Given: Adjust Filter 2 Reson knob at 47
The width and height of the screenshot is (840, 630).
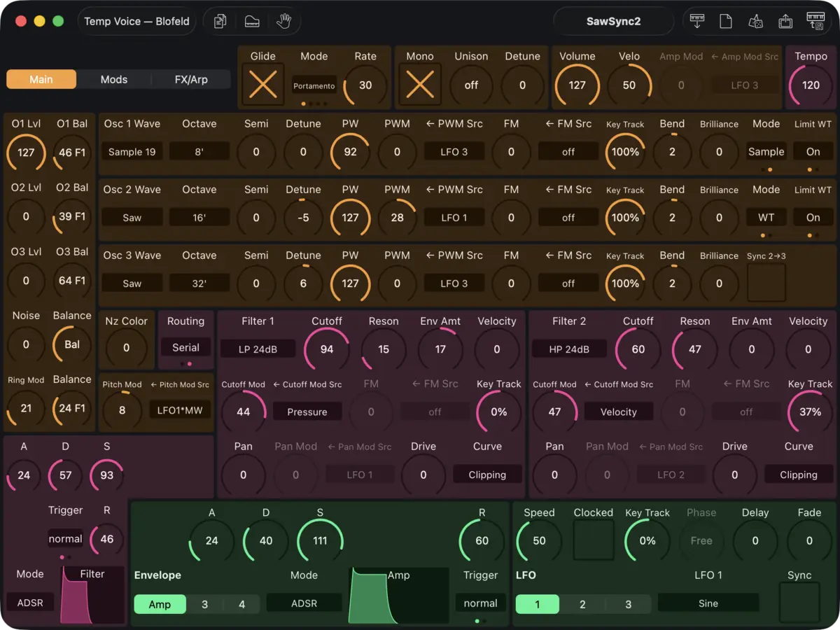Looking at the screenshot, I should (695, 349).
